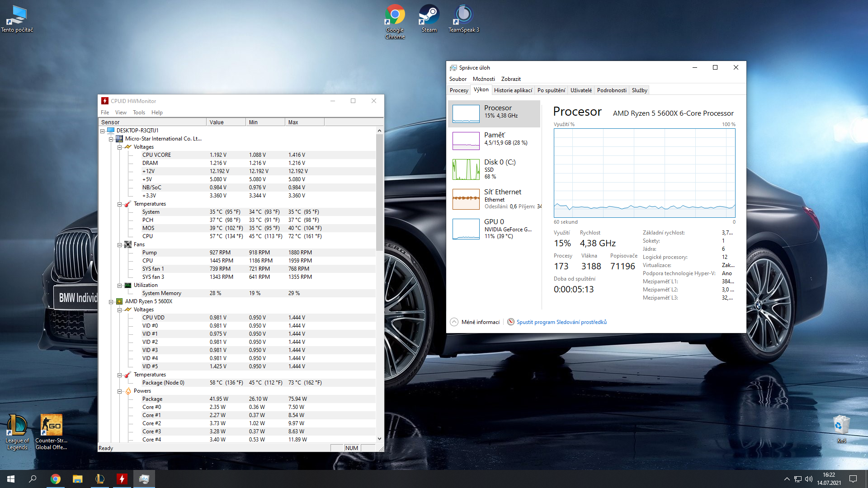
Task: Open the Tools menu in HWMonitor
Action: pyautogui.click(x=139, y=113)
